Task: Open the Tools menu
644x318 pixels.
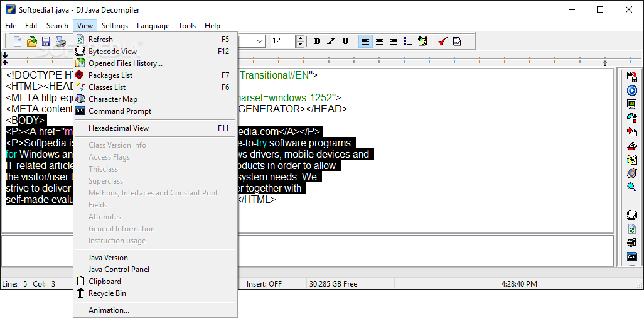Action: (187, 26)
